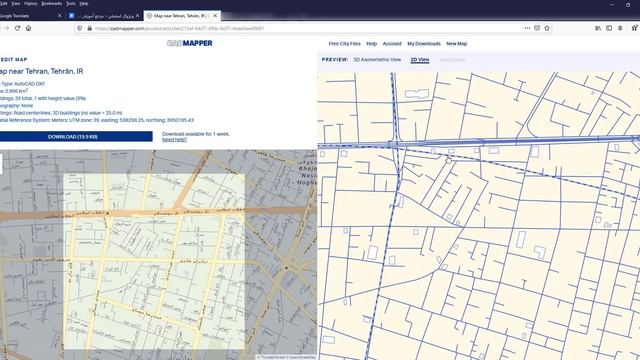Open My Downloads page
The width and height of the screenshot is (640, 360).
(424, 44)
